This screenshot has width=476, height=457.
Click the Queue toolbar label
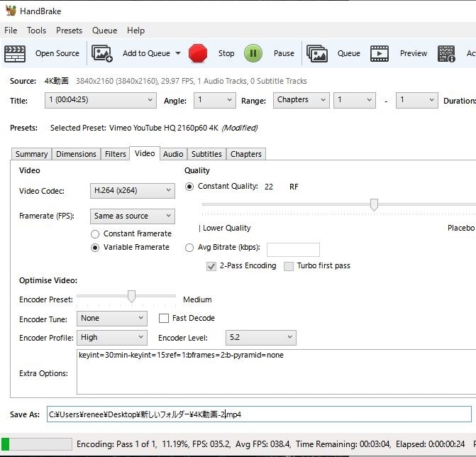pyautogui.click(x=349, y=53)
